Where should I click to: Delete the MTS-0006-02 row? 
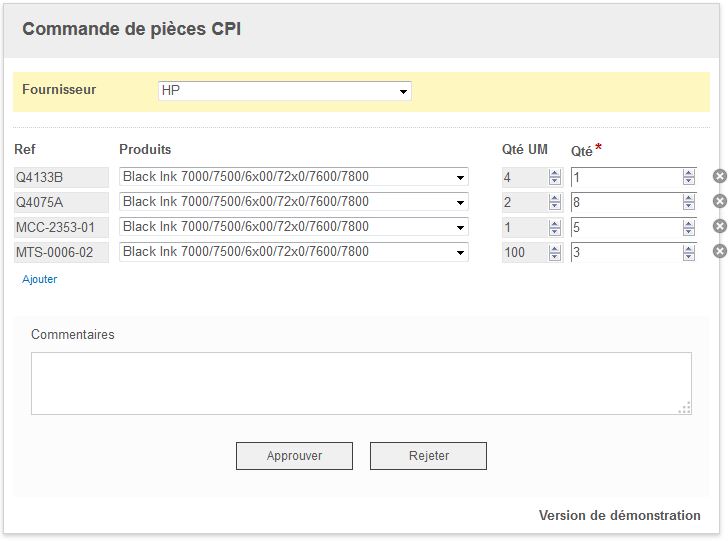719,252
